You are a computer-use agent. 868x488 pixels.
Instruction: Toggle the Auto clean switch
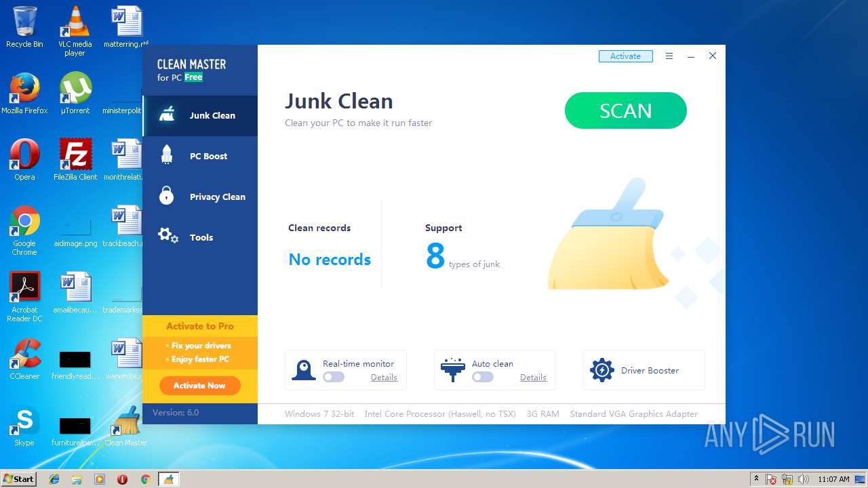coord(483,377)
